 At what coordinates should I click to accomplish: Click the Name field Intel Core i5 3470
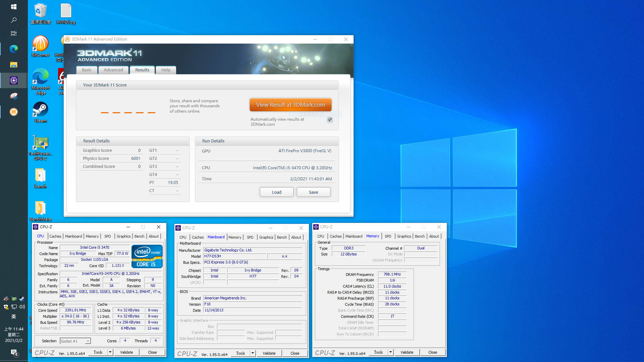(95, 248)
